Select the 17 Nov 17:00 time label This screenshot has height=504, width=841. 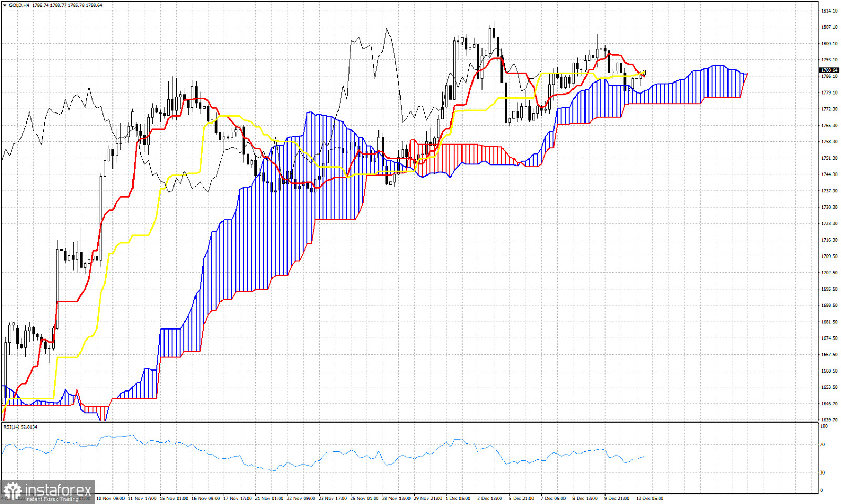[x=238, y=498]
